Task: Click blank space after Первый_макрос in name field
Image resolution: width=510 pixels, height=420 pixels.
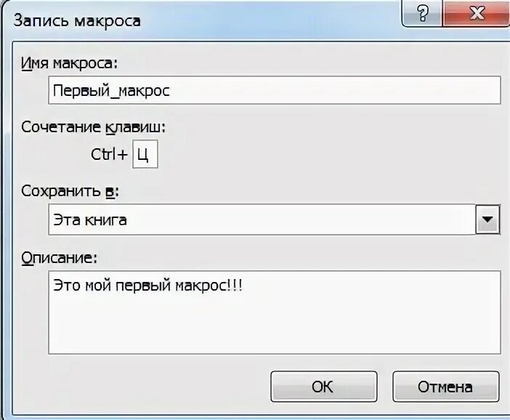Action: coord(335,90)
